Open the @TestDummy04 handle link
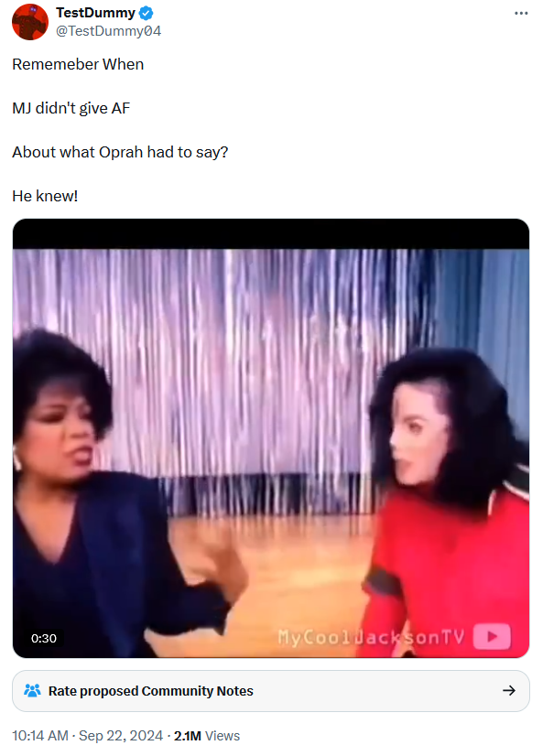 (x=108, y=31)
